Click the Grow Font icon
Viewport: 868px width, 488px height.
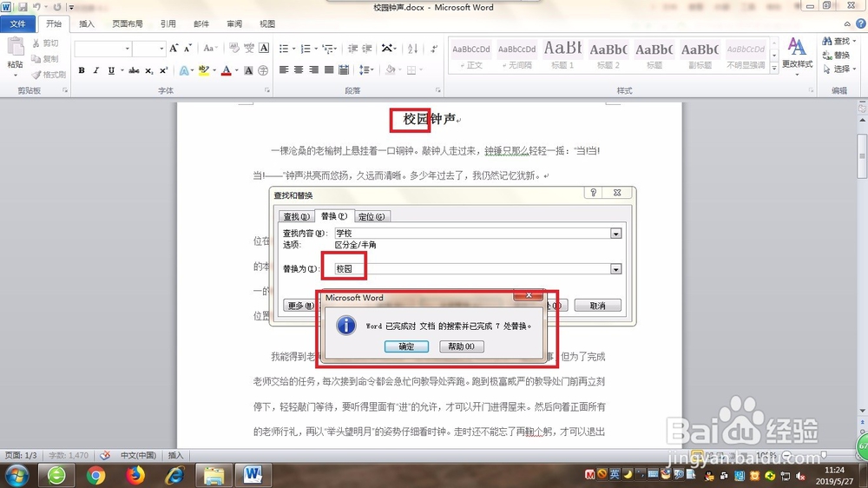pyautogui.click(x=174, y=48)
